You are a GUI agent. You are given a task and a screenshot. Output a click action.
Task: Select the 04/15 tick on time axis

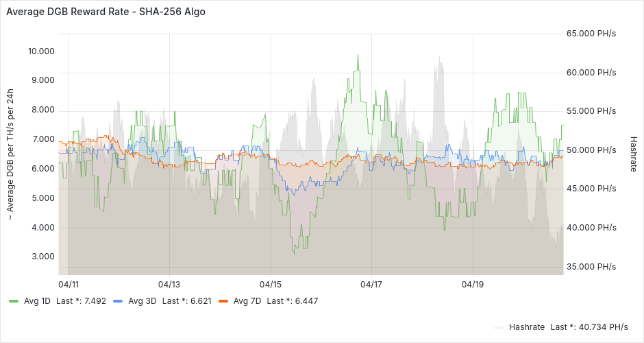pos(271,284)
